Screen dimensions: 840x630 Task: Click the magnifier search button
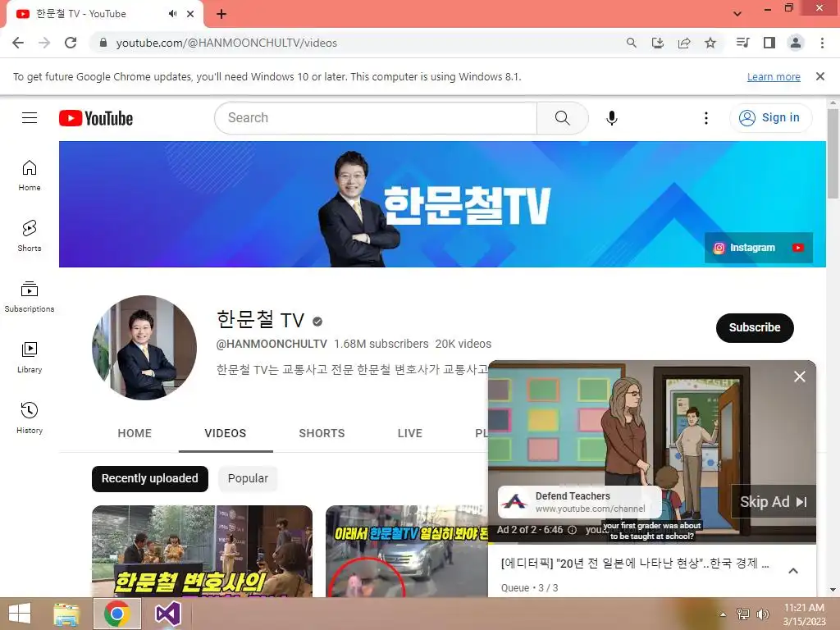click(x=563, y=118)
